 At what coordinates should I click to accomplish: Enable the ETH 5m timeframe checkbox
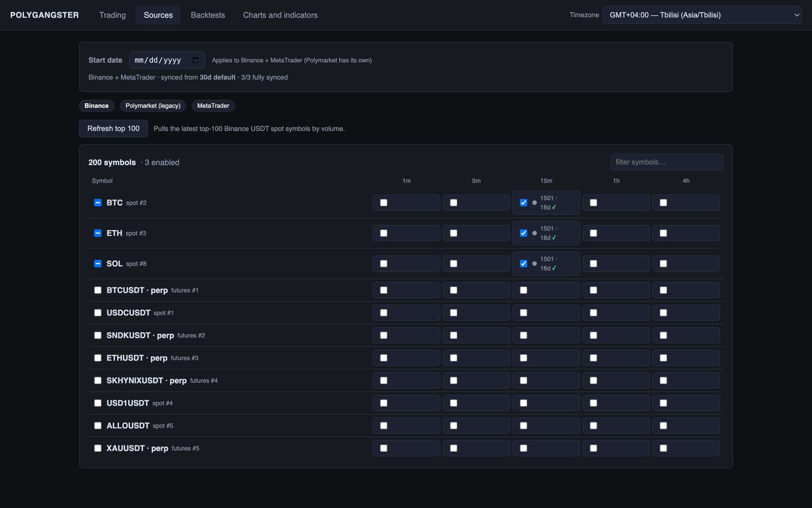tap(454, 233)
